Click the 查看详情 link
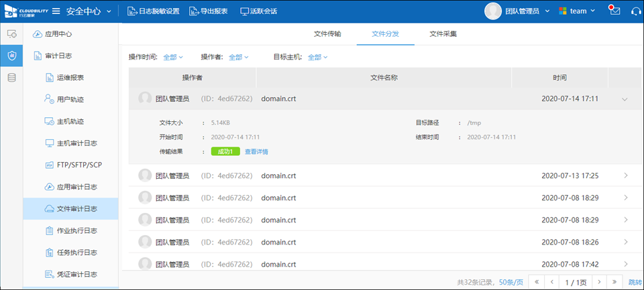644x290 pixels. click(x=256, y=151)
